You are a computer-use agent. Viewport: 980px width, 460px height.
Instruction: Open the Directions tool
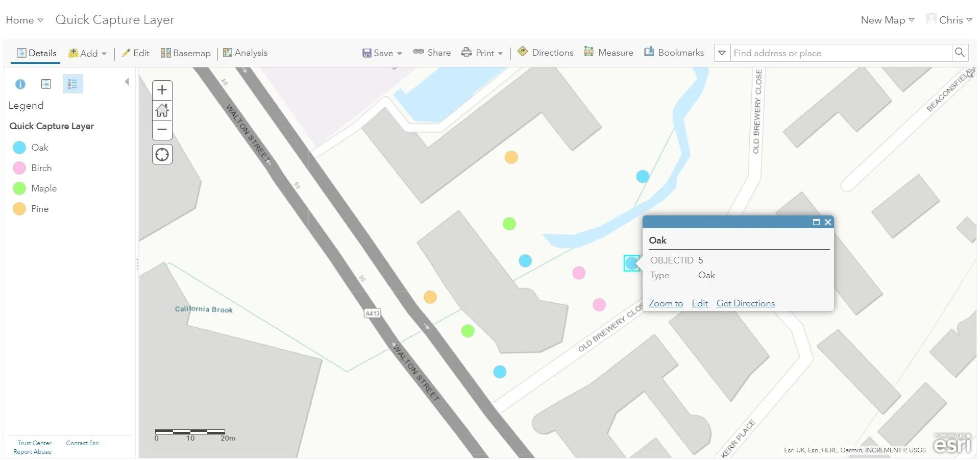click(x=545, y=53)
